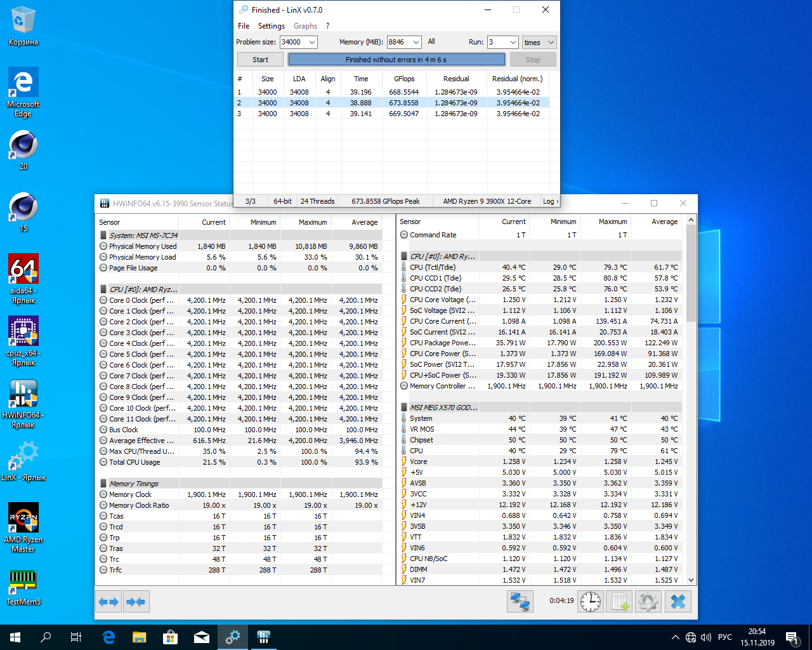The image size is (812, 650).
Task: Open Microsoft Store from the taskbar
Action: pos(170,637)
